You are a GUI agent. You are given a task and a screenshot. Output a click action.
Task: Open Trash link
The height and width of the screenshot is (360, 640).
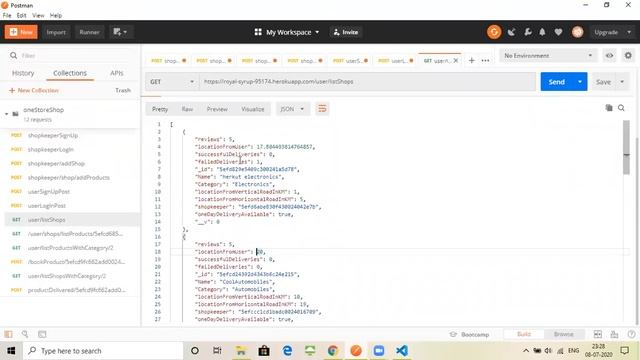click(123, 90)
